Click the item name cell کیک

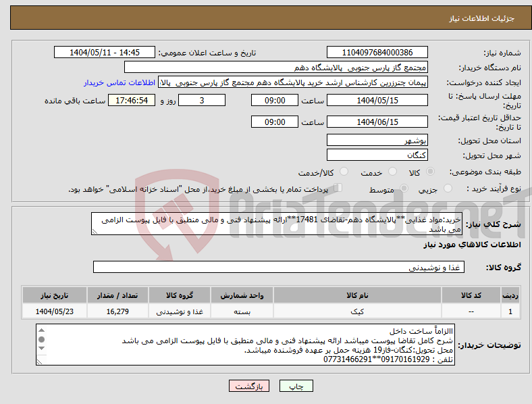[x=357, y=311]
